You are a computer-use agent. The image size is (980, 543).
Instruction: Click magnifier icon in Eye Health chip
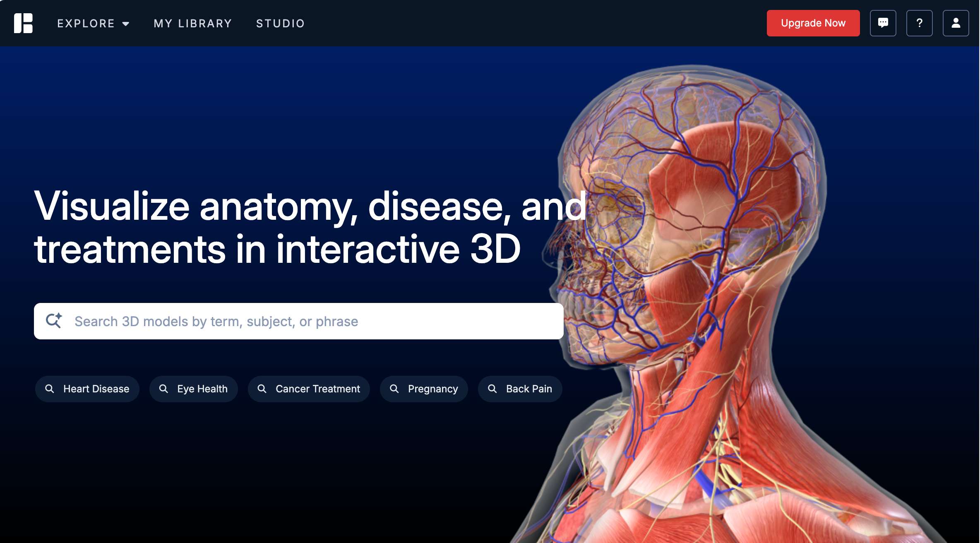click(163, 389)
